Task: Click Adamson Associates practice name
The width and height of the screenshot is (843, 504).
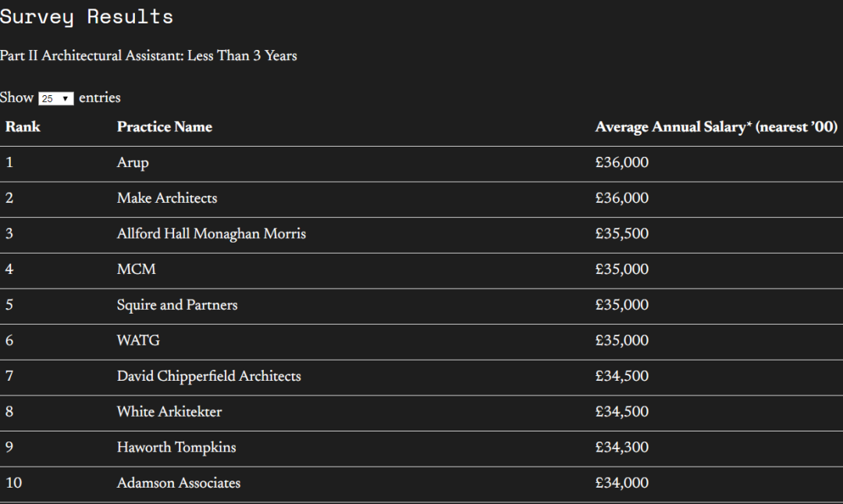Action: point(179,483)
